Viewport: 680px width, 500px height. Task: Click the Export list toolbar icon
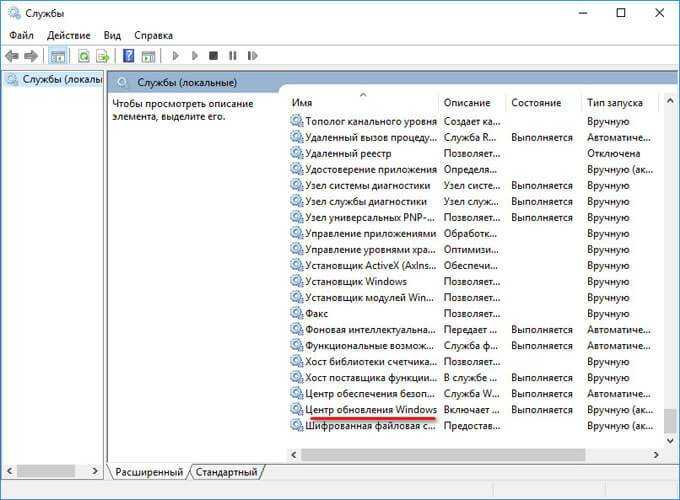pos(103,56)
